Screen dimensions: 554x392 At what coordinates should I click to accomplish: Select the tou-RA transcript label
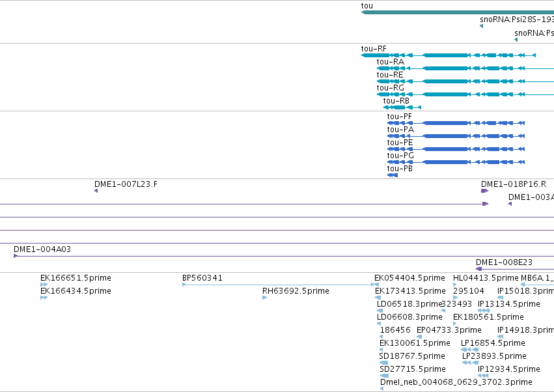[390, 62]
